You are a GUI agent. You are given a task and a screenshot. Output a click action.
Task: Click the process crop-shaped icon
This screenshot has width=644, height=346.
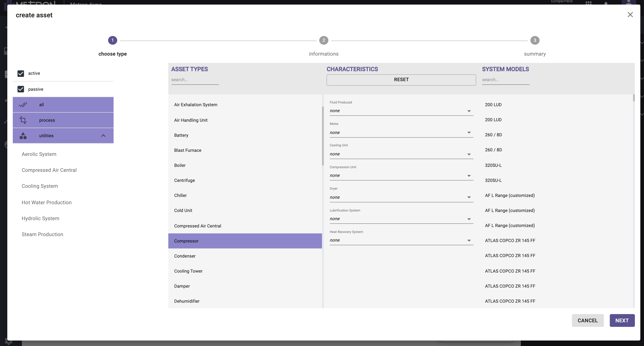(x=23, y=120)
